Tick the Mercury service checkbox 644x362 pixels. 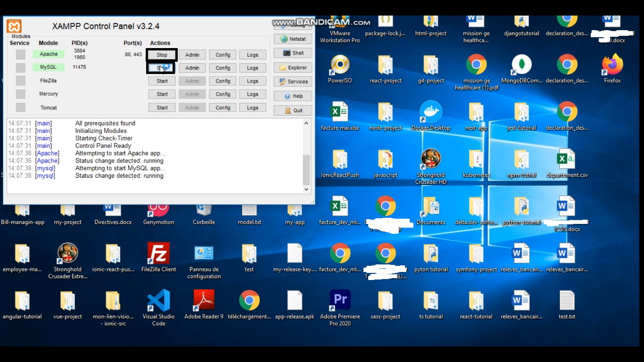tap(20, 94)
